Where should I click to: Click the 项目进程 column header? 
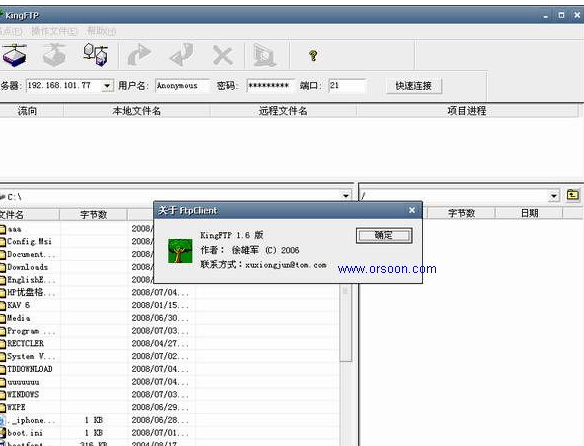(x=467, y=111)
